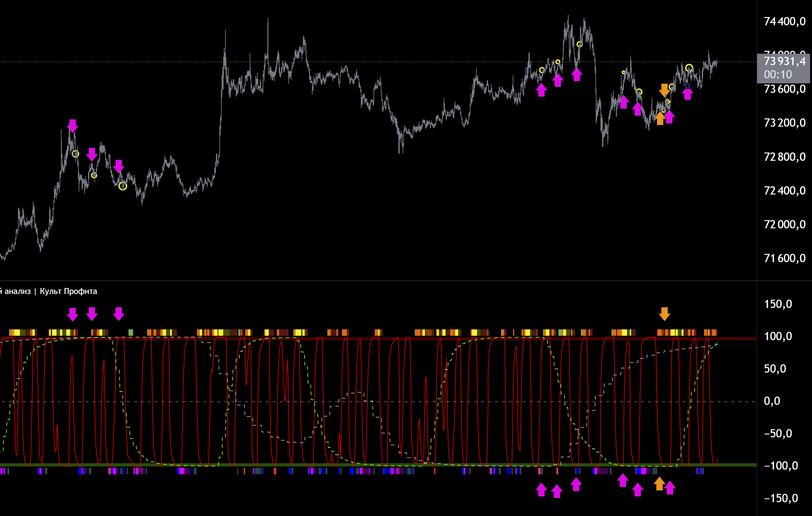Click the 00:10 bar countdown timer

coord(778,75)
